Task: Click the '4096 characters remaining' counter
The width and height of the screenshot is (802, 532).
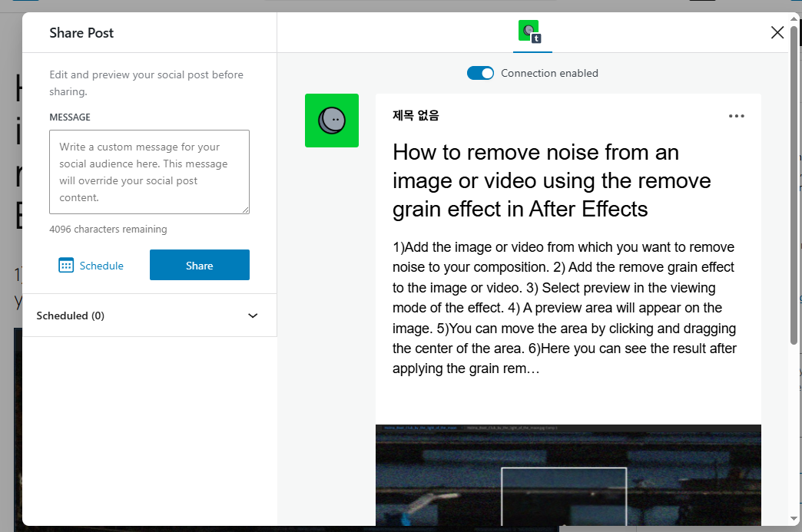Action: coord(108,229)
